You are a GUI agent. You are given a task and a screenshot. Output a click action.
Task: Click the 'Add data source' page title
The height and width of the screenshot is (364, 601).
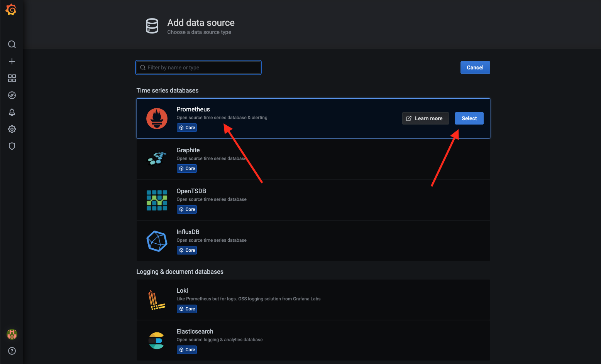coord(201,23)
